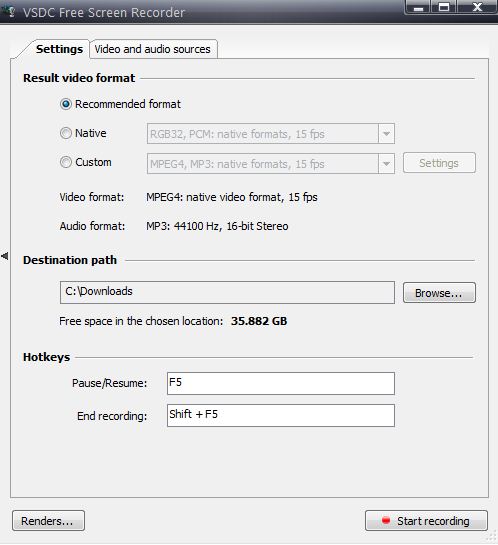Click the Result video format heading
The width and height of the screenshot is (498, 545).
(79, 78)
